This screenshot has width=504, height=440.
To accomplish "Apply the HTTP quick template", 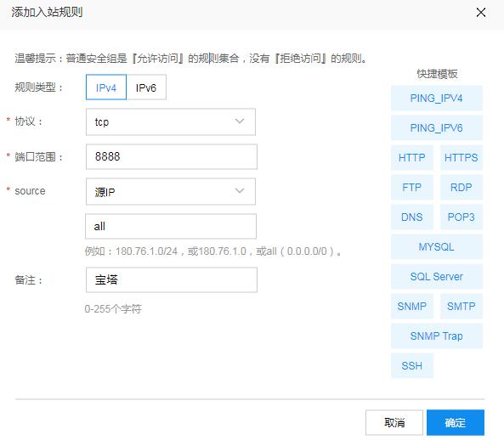I will 412,157.
